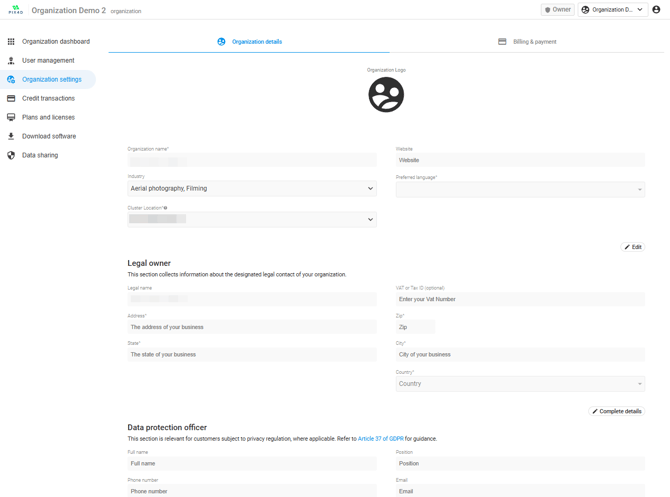This screenshot has width=670, height=497.
Task: Click the Edit button for organization info
Action: [x=633, y=247]
